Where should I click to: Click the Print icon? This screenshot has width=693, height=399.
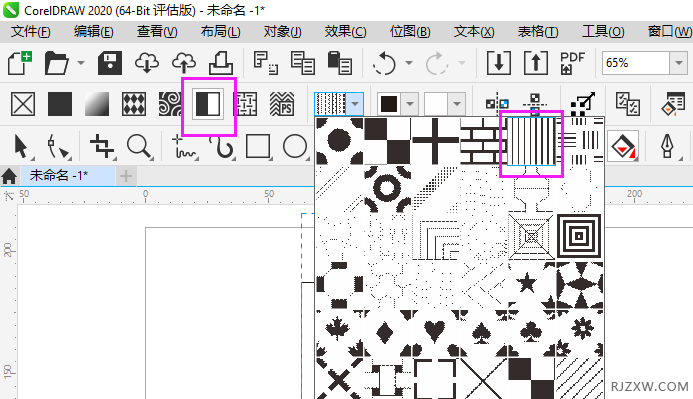(221, 63)
